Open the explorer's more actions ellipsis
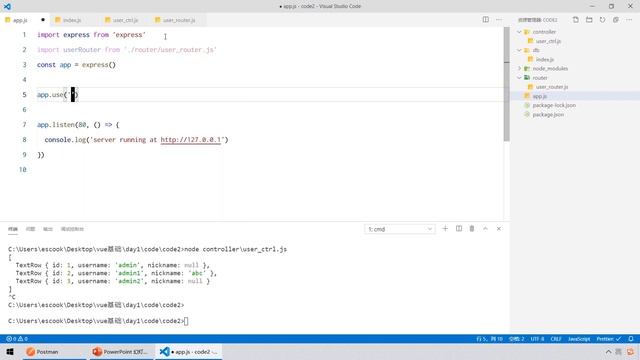The width and height of the screenshot is (640, 360). [629, 20]
